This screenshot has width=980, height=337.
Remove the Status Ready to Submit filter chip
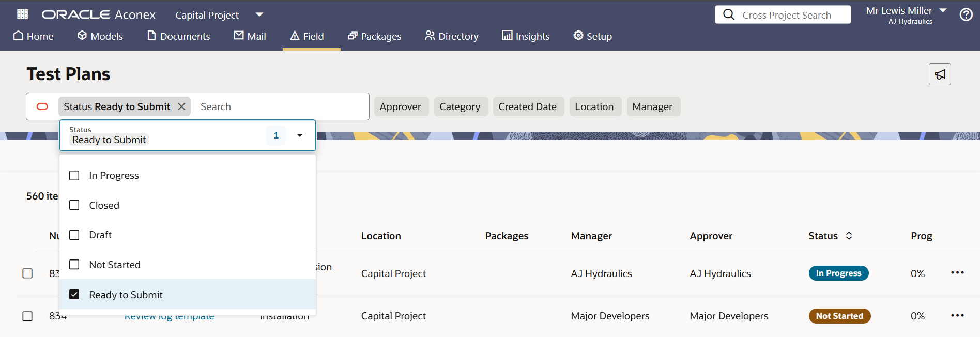pos(181,106)
